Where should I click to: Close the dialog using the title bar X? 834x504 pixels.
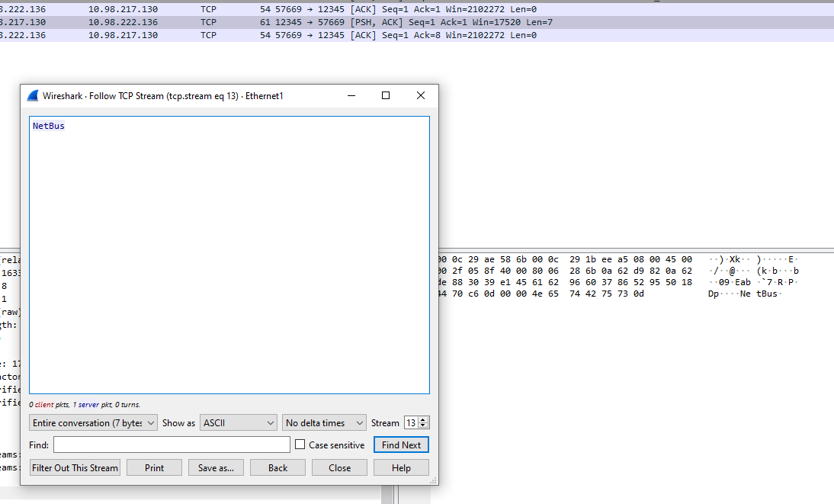click(x=420, y=96)
